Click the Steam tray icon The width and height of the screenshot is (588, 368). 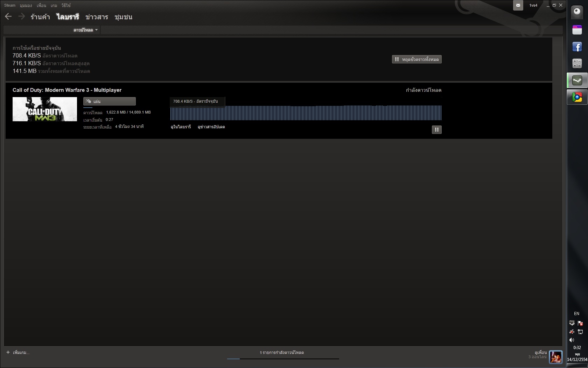pos(572,323)
